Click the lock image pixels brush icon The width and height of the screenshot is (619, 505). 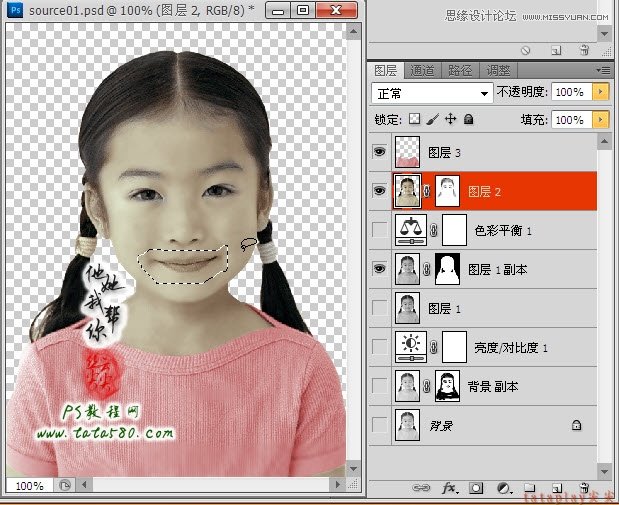(433, 119)
